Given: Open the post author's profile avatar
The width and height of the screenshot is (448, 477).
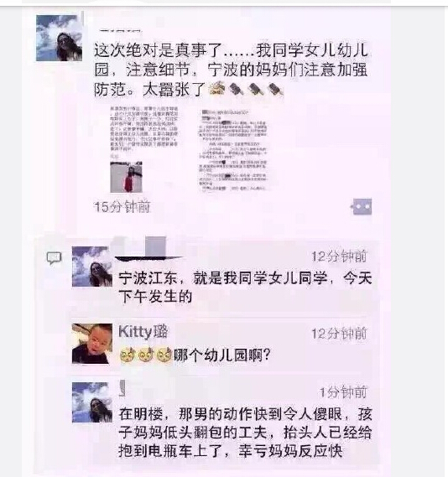Looking at the screenshot, I should (59, 38).
